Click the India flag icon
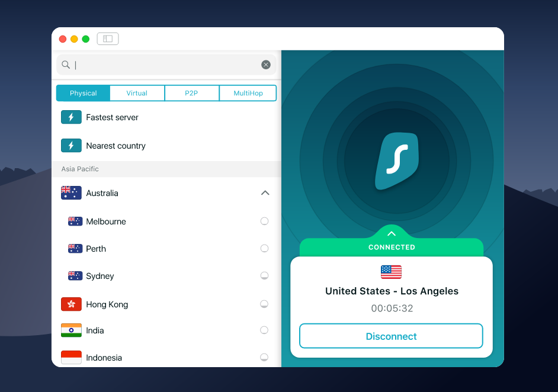 point(71,330)
